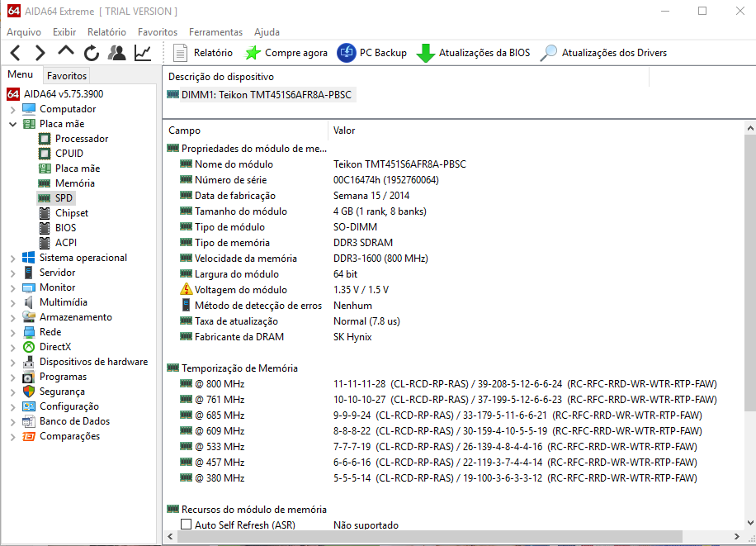
Task: Click the DirectX Xbox icon
Action: tap(29, 347)
